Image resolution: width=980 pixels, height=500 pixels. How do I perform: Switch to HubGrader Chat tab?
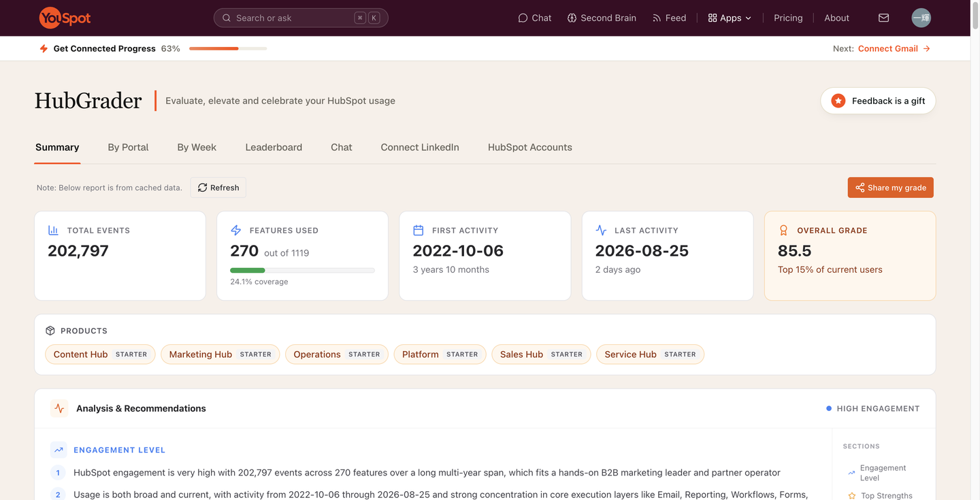(x=342, y=147)
